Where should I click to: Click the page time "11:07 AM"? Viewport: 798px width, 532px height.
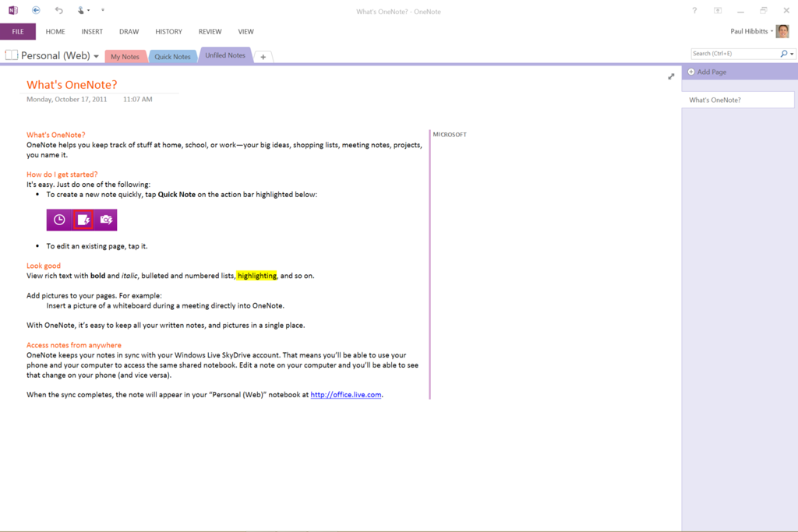point(137,99)
